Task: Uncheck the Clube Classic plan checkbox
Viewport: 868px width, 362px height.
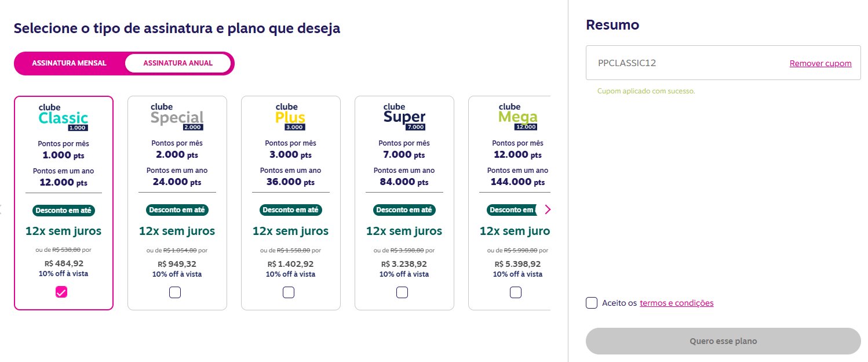Action: [x=61, y=292]
